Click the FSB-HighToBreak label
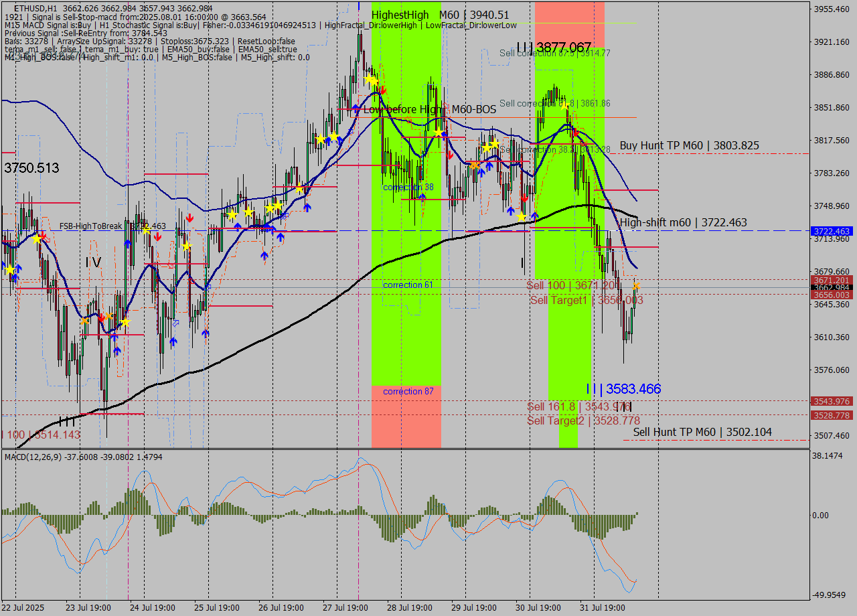This screenshot has height=616, width=857. (x=91, y=226)
